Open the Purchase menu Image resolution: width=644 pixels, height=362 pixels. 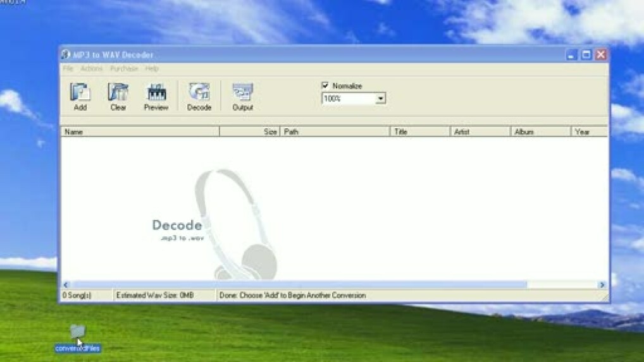124,68
